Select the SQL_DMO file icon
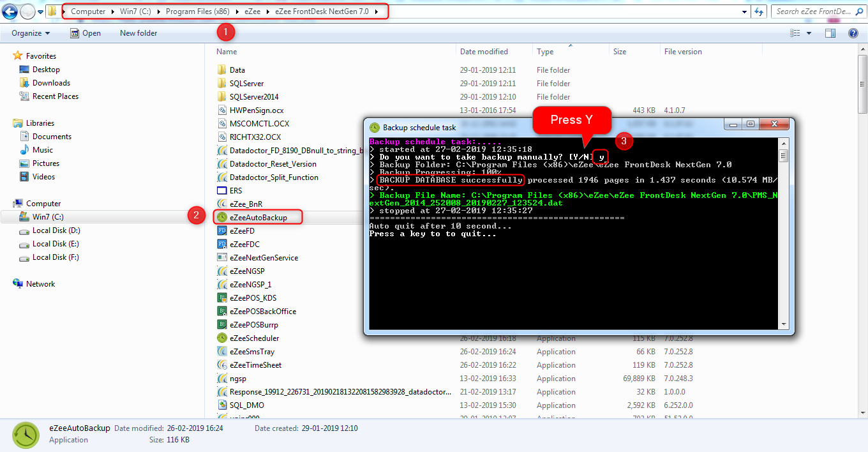 click(222, 405)
